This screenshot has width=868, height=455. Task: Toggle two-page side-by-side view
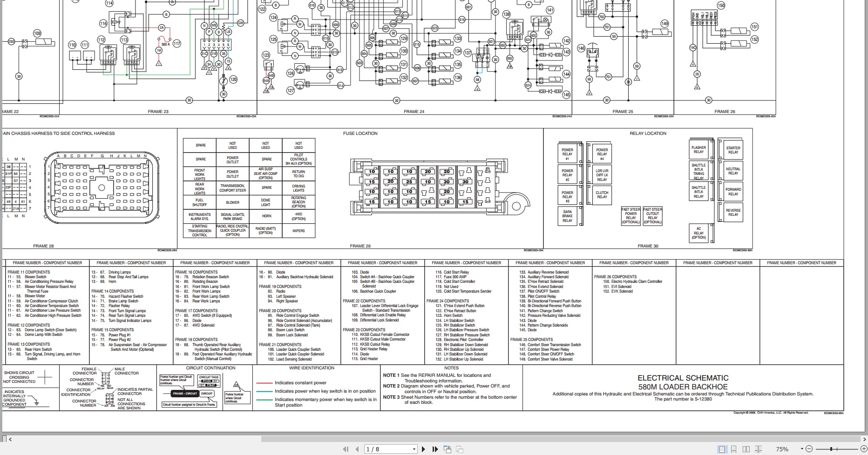[746, 449]
